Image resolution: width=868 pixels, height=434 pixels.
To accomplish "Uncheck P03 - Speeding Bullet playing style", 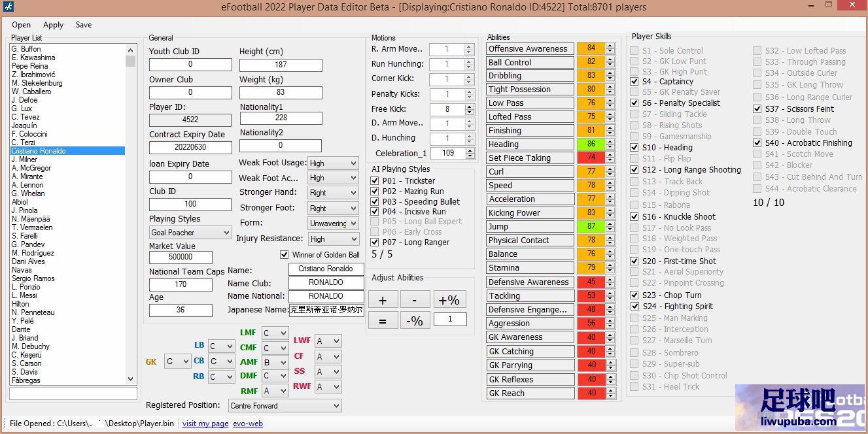I will [x=375, y=202].
